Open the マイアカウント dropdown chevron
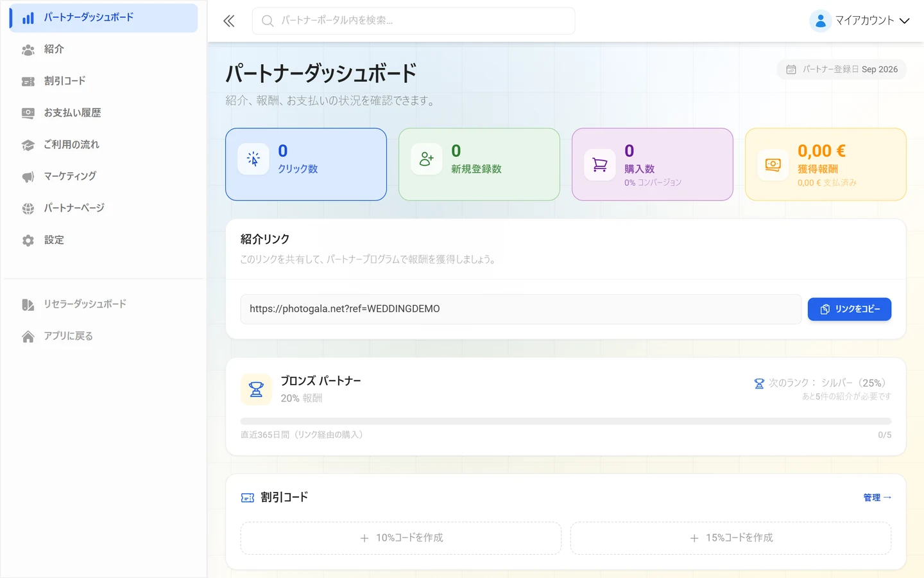Screen dimensions: 924x578 905,21
